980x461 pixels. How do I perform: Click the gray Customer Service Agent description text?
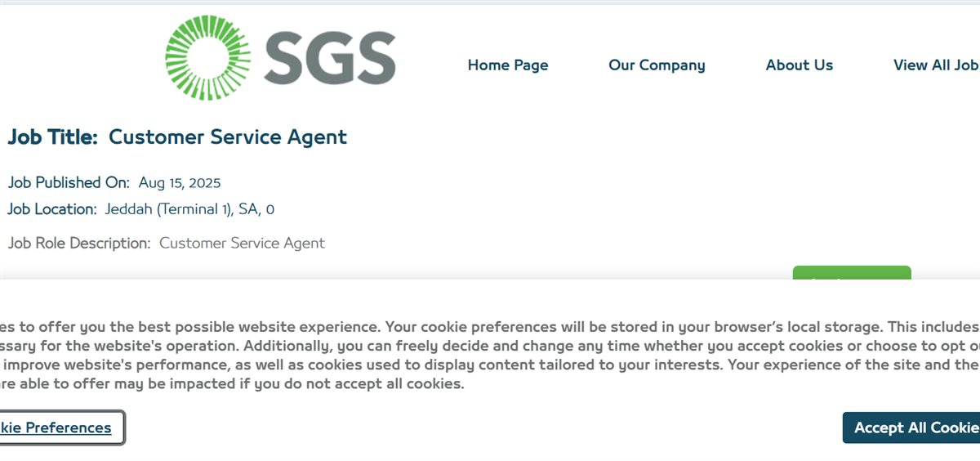tap(242, 244)
